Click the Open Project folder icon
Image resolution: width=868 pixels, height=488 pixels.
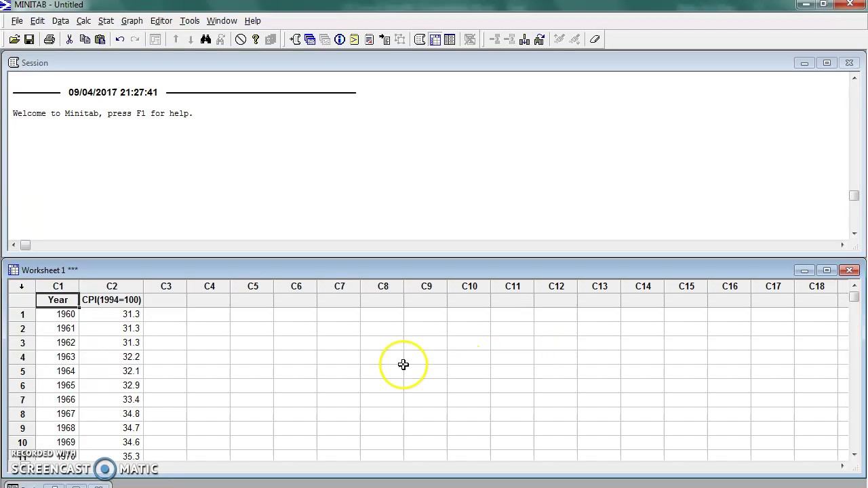14,39
